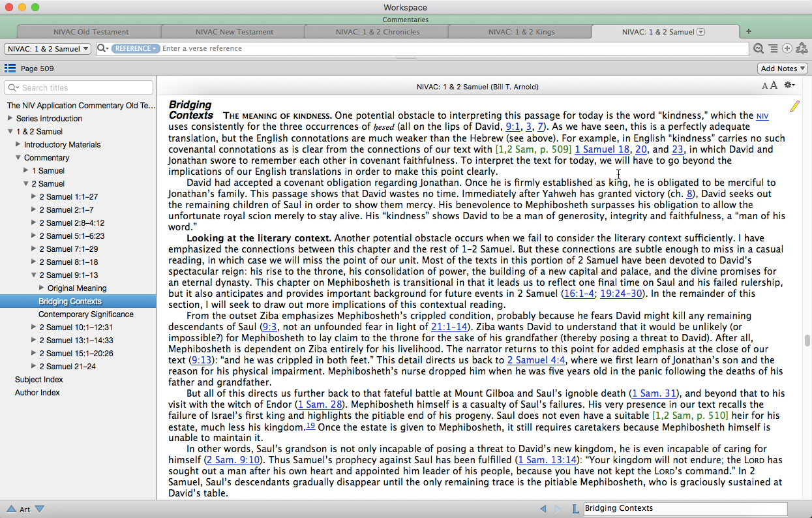Select Author Index in the sidebar
The height and width of the screenshot is (518, 812).
point(37,392)
